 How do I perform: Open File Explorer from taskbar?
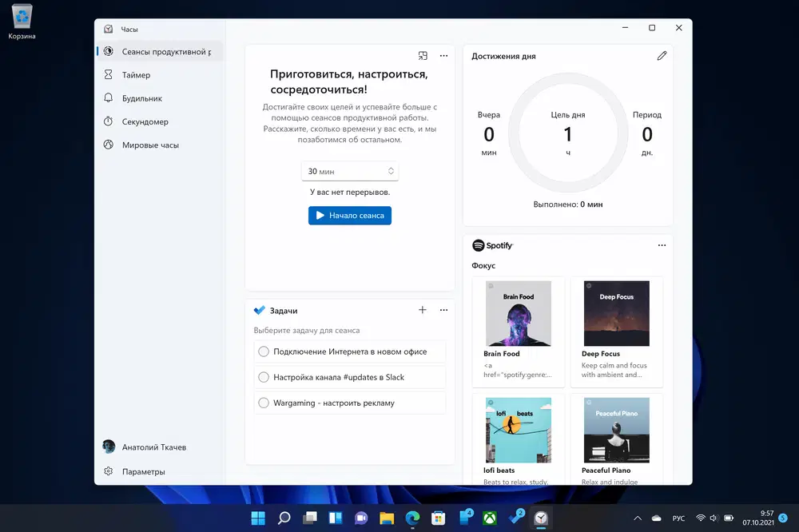tap(387, 518)
